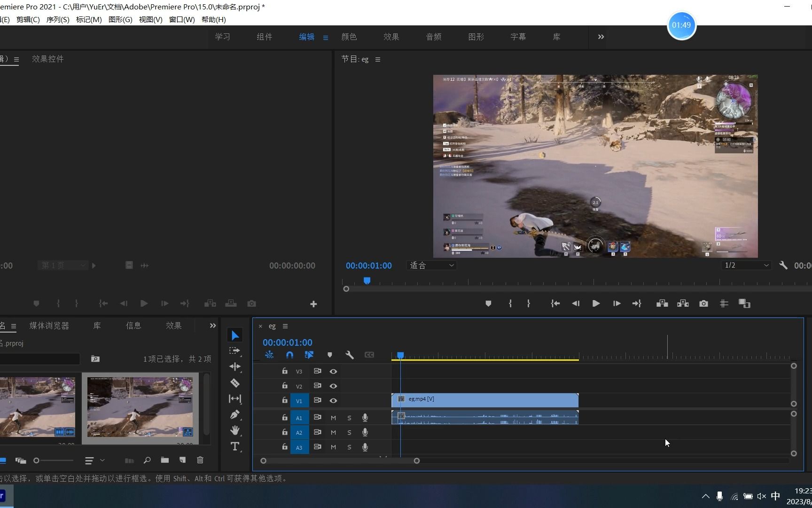
Task: Select the Selection tool arrow
Action: click(x=235, y=335)
